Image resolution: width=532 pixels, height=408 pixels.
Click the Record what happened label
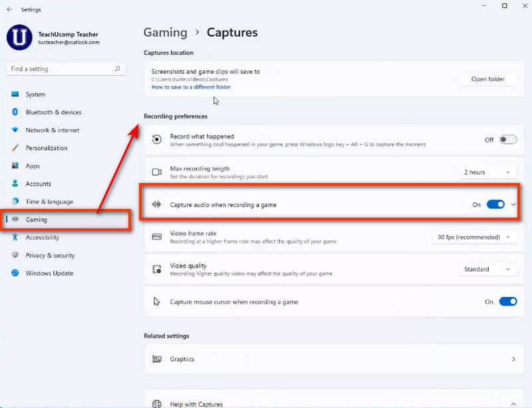point(202,136)
